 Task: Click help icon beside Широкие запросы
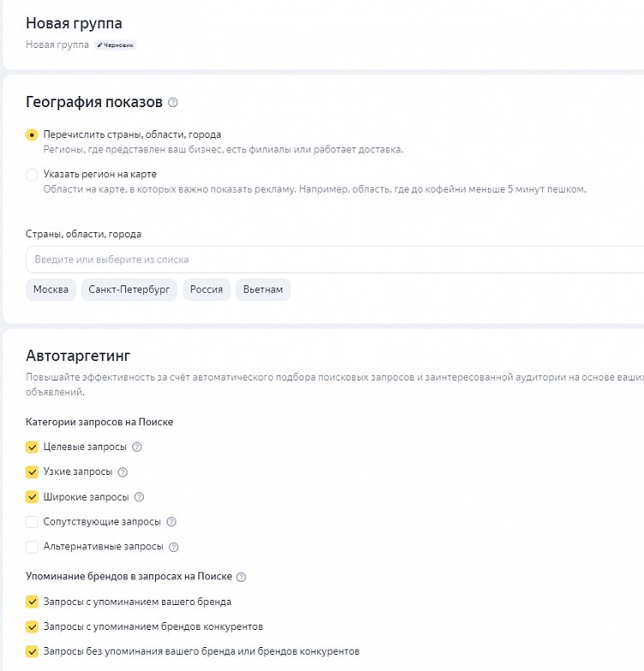pyautogui.click(x=140, y=497)
